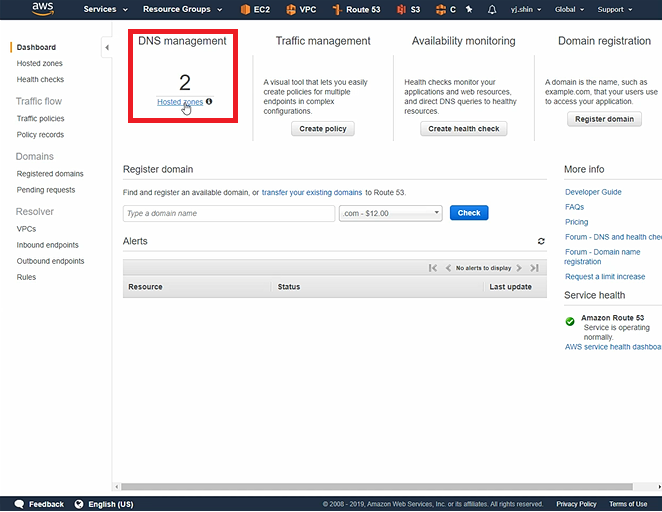Viewport: 662px width, 512px height.
Task: Go to first page of alerts
Action: (x=432, y=268)
